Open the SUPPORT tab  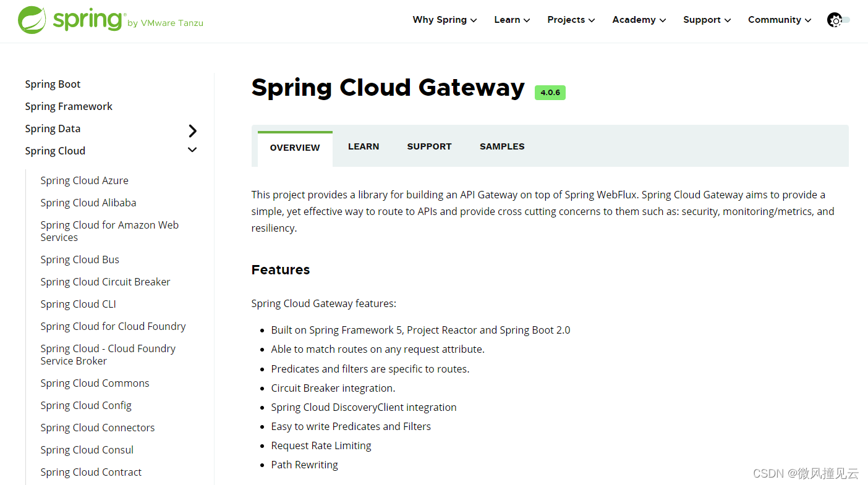pyautogui.click(x=429, y=146)
